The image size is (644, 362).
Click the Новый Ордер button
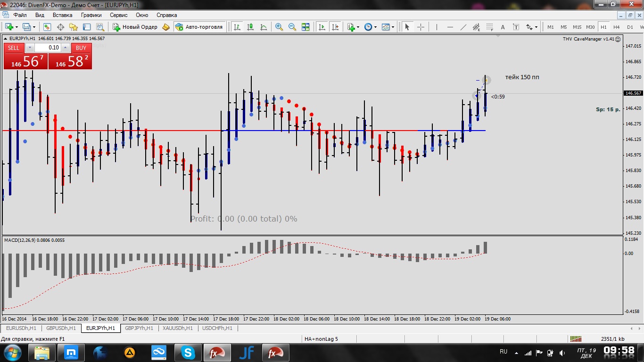pyautogui.click(x=135, y=27)
